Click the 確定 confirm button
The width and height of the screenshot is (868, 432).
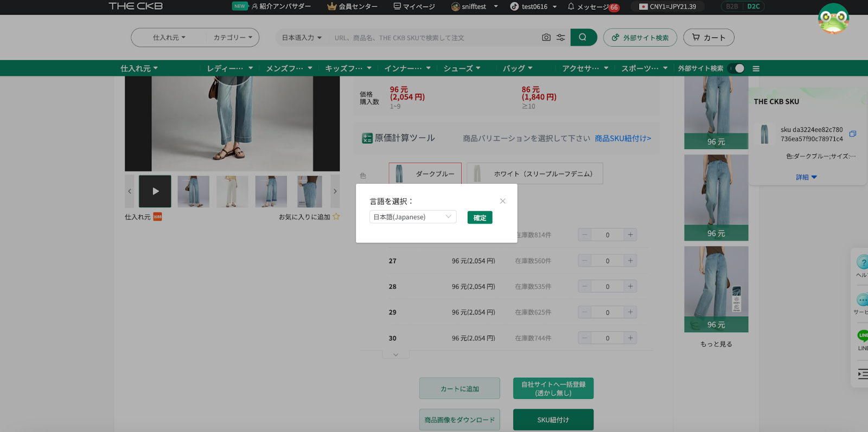click(480, 217)
